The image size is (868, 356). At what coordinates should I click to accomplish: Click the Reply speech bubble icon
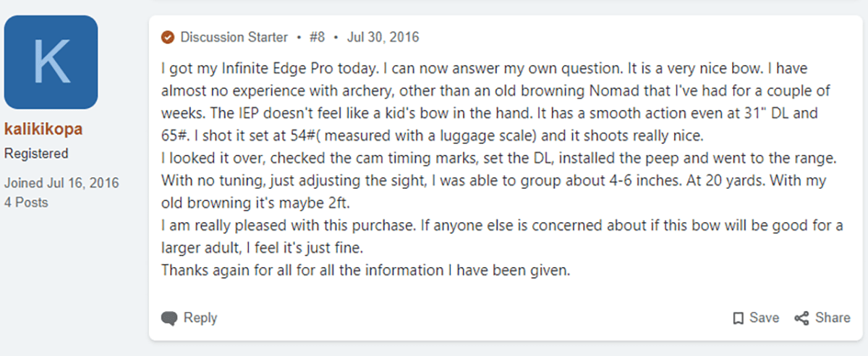[169, 318]
